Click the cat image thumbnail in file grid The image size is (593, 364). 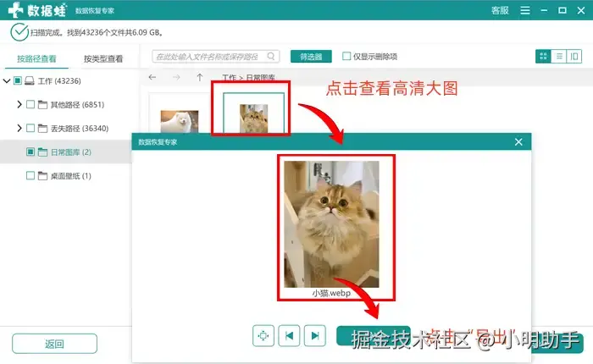tap(254, 119)
